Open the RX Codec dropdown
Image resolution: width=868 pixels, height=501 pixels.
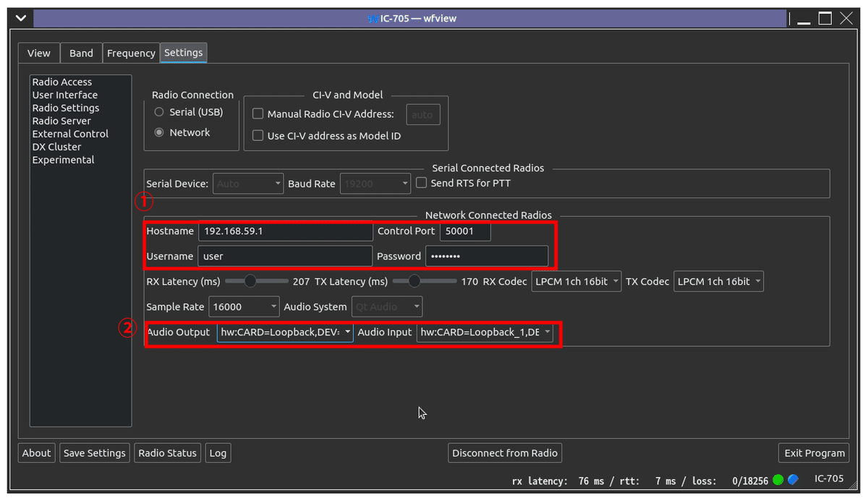point(576,281)
